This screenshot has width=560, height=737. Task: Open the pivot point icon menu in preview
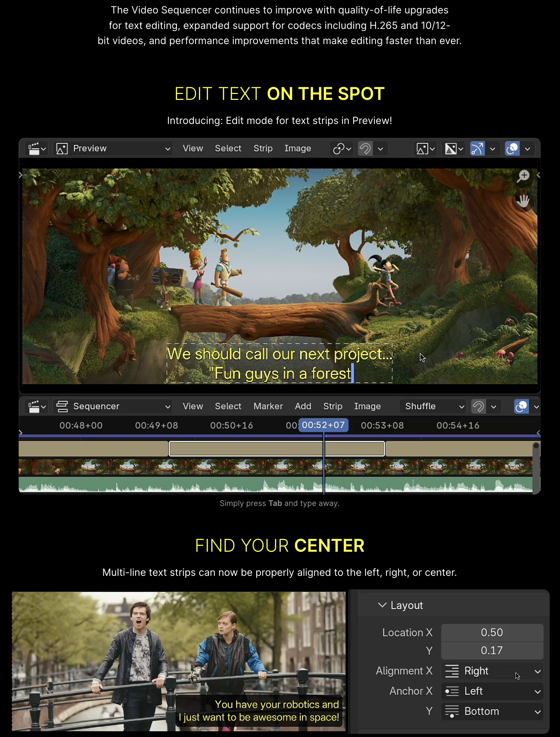tap(341, 149)
